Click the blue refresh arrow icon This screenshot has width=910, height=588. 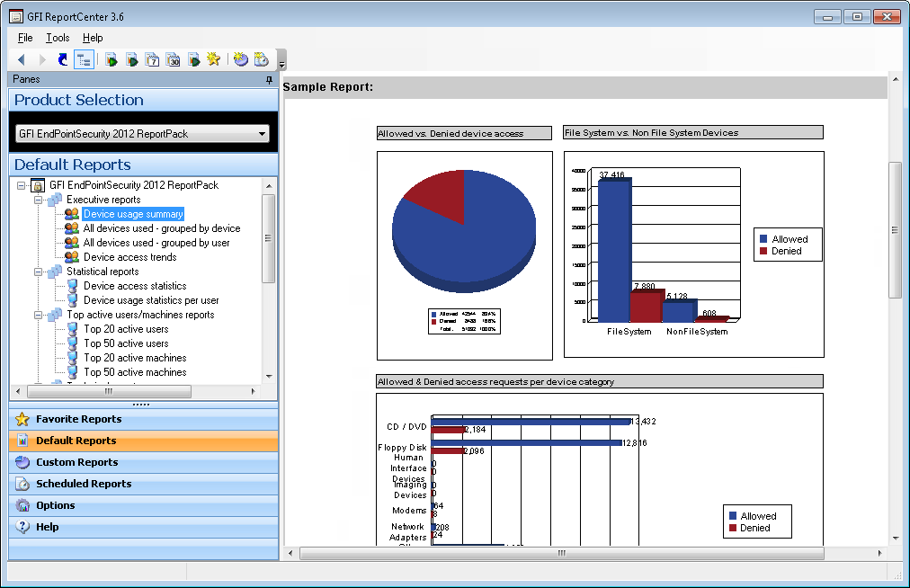62,59
